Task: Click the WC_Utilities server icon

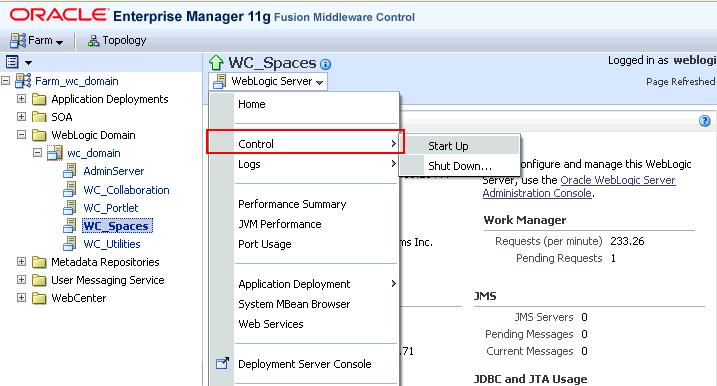Action: [70, 243]
